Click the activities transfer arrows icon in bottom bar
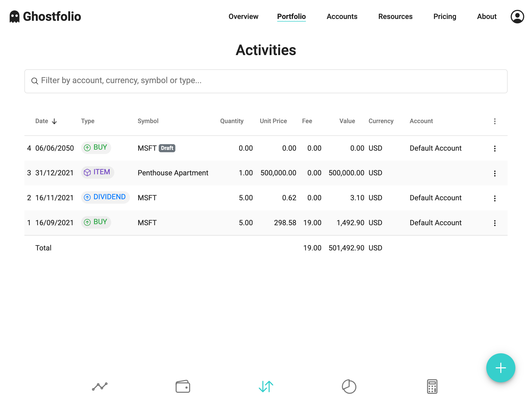The height and width of the screenshot is (399, 532). pos(265,386)
